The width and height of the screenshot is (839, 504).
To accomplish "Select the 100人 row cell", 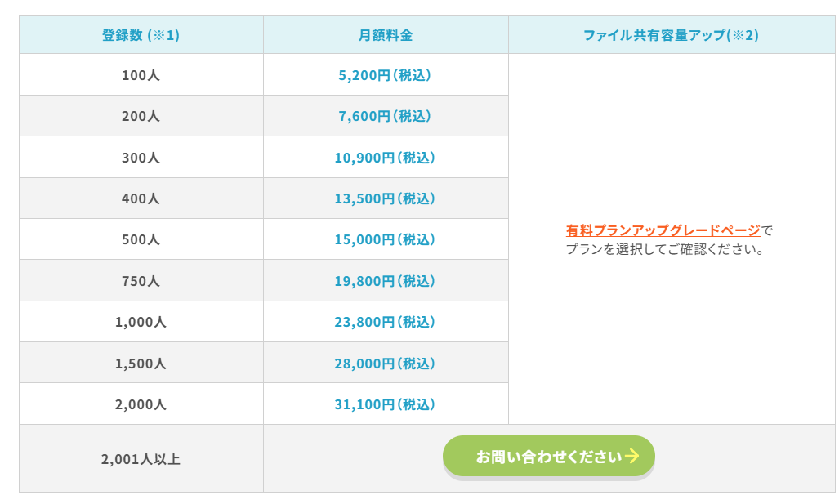I will (141, 75).
